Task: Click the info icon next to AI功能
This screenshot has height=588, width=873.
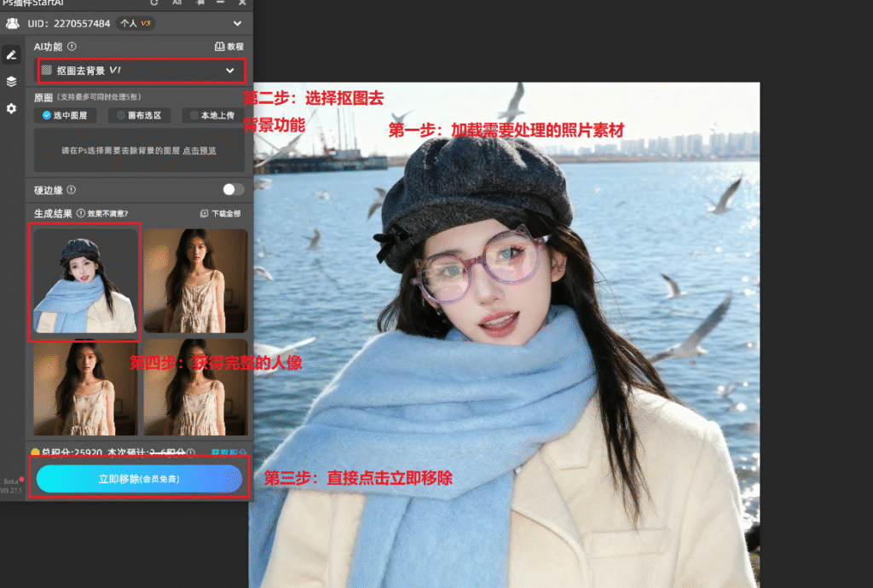Action: [72, 46]
